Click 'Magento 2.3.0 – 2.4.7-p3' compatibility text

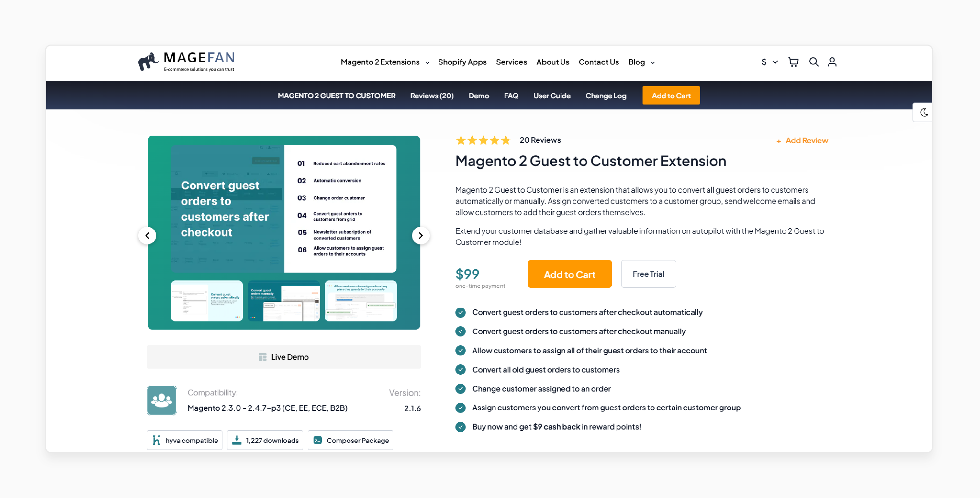click(267, 408)
